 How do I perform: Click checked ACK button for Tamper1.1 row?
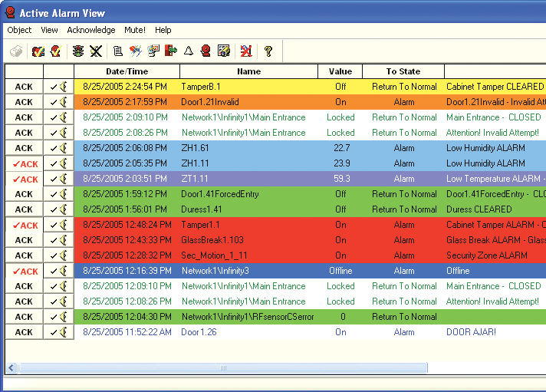point(24,225)
